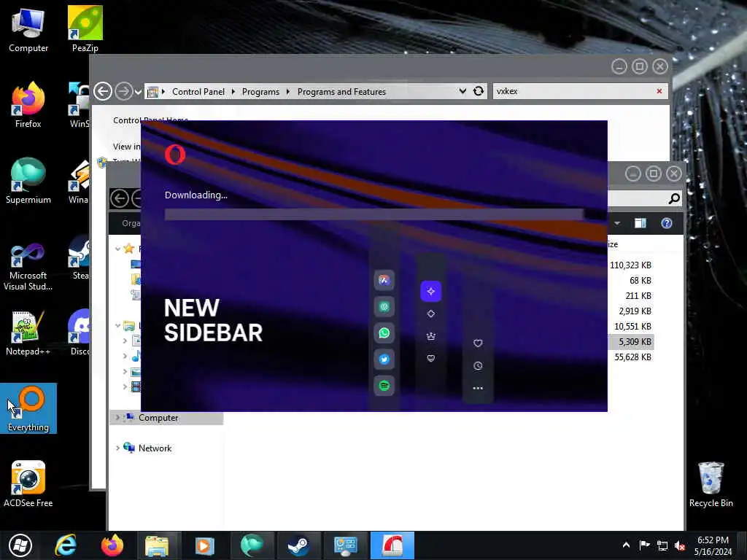Click the Explorer window search magnifier
The height and width of the screenshot is (560, 747).
coord(674,198)
